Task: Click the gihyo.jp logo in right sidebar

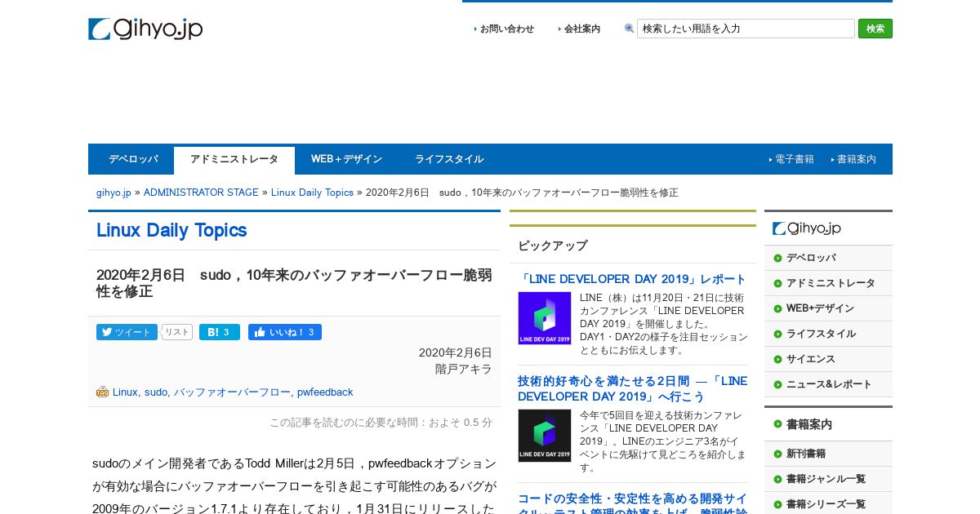Action: [807, 228]
